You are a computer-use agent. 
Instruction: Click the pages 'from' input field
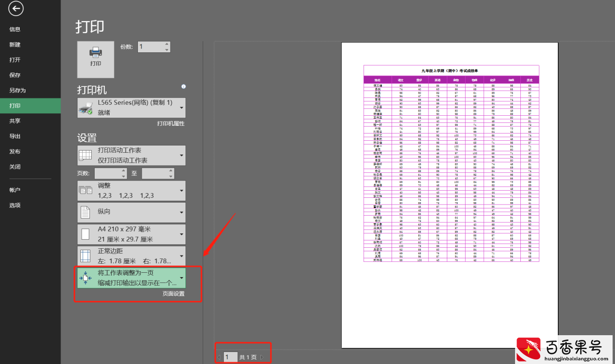(x=108, y=173)
